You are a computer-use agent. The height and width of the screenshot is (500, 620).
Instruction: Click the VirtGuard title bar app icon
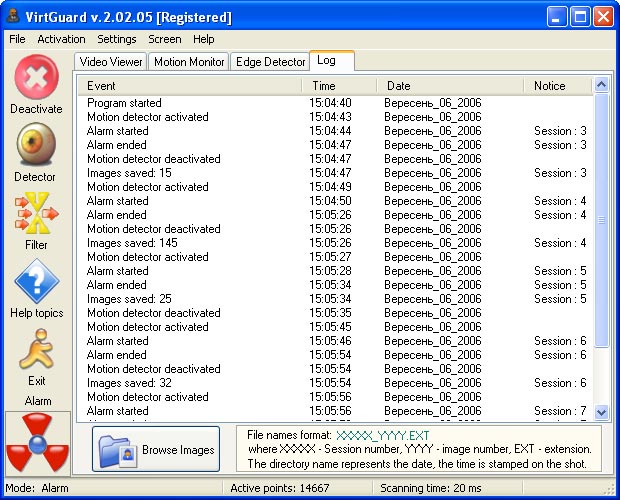(x=13, y=16)
